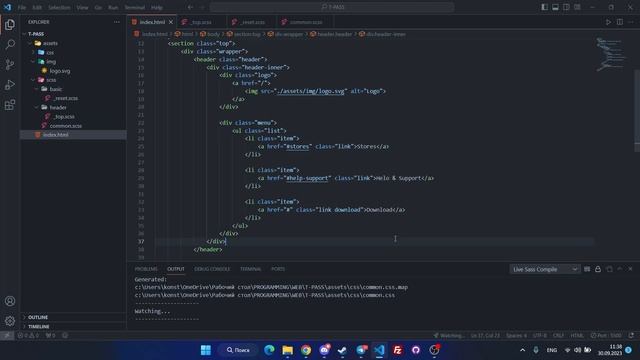
Task: Collapse the T-PASS root folder
Action: pyautogui.click(x=73, y=34)
